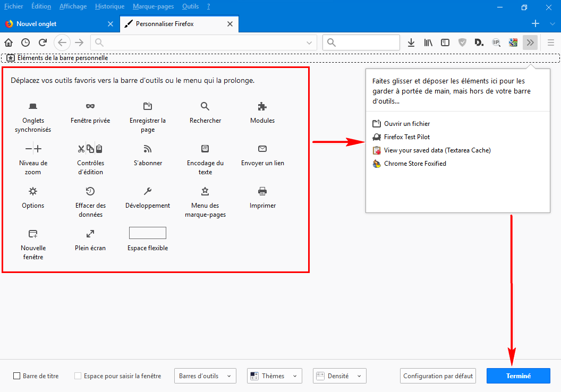Screen dimensions: 561x392
Task: Click the Terminé button
Action: (x=518, y=376)
